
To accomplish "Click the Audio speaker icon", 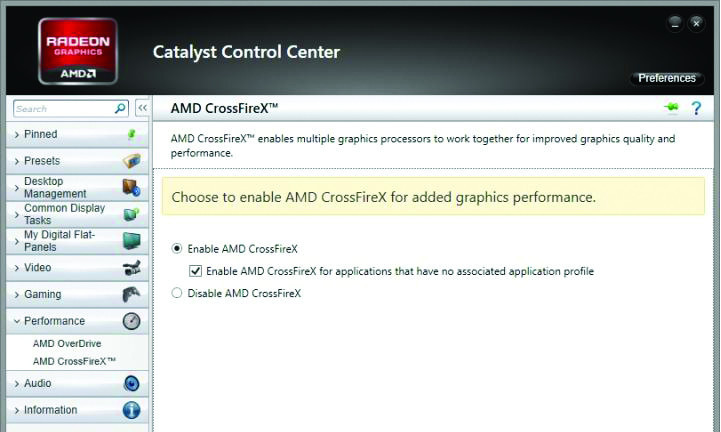I will [131, 383].
